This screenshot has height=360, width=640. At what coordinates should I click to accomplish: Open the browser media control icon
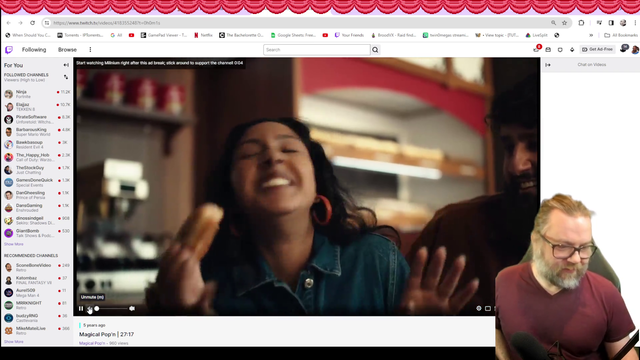point(599,23)
